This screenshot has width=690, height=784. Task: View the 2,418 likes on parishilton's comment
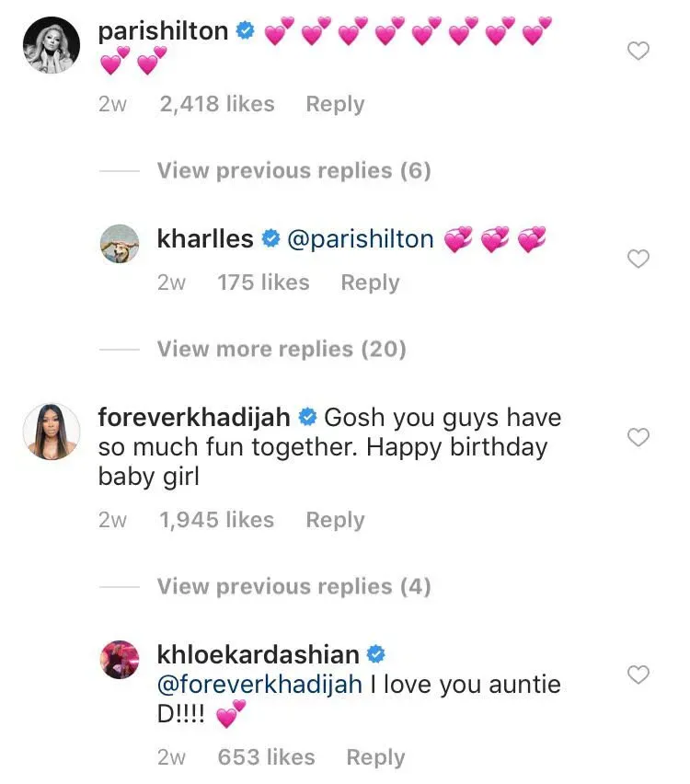point(217,105)
